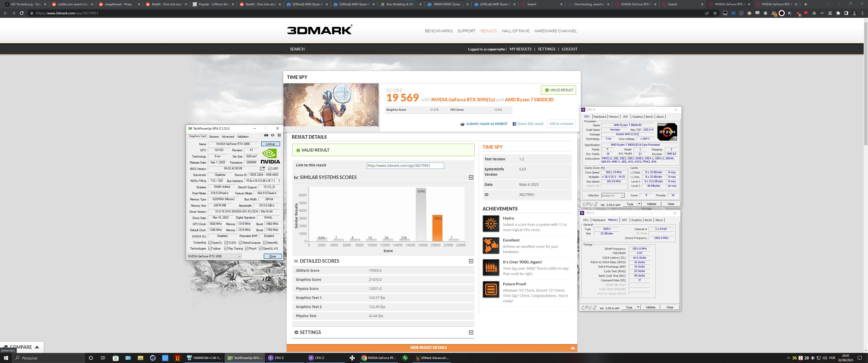
Task: Toggle the UEFI checkbox in GPU-Z
Action: click(x=270, y=169)
